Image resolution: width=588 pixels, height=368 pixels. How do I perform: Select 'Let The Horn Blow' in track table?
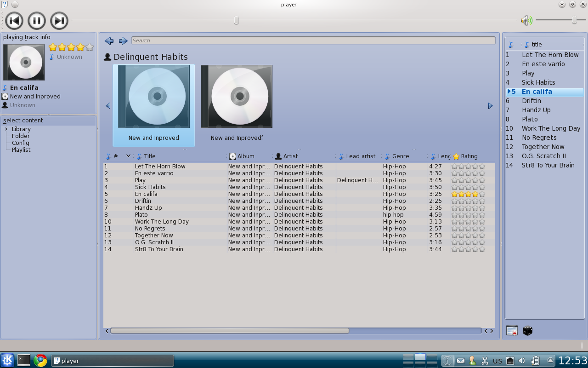[160, 167]
